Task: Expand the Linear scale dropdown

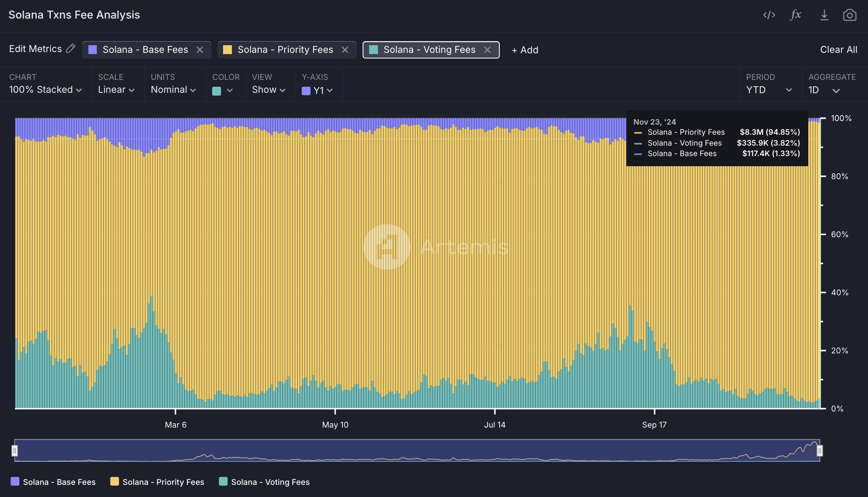Action: coord(116,90)
